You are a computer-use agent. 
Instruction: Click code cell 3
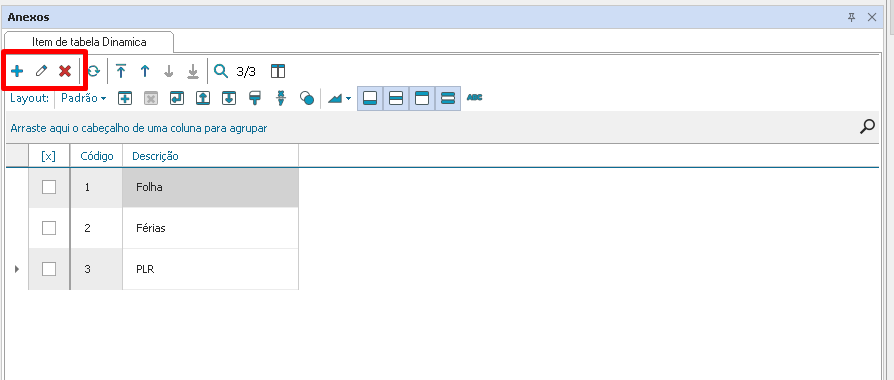point(96,269)
